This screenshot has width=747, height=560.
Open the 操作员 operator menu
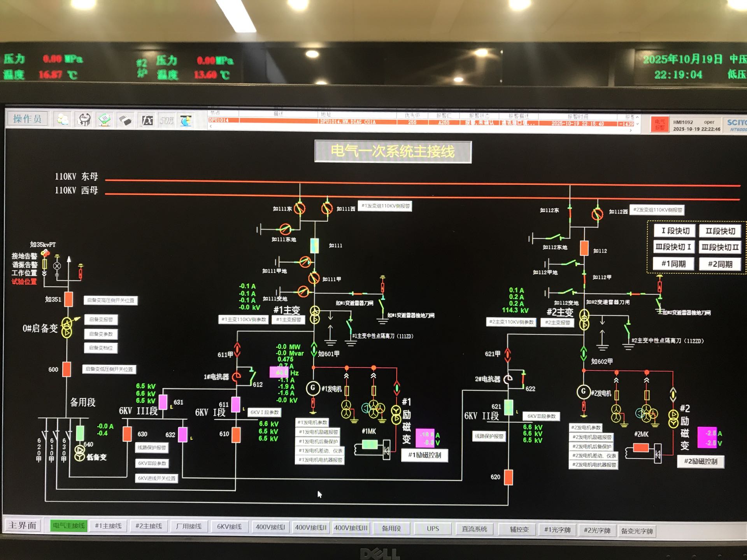pyautogui.click(x=27, y=119)
